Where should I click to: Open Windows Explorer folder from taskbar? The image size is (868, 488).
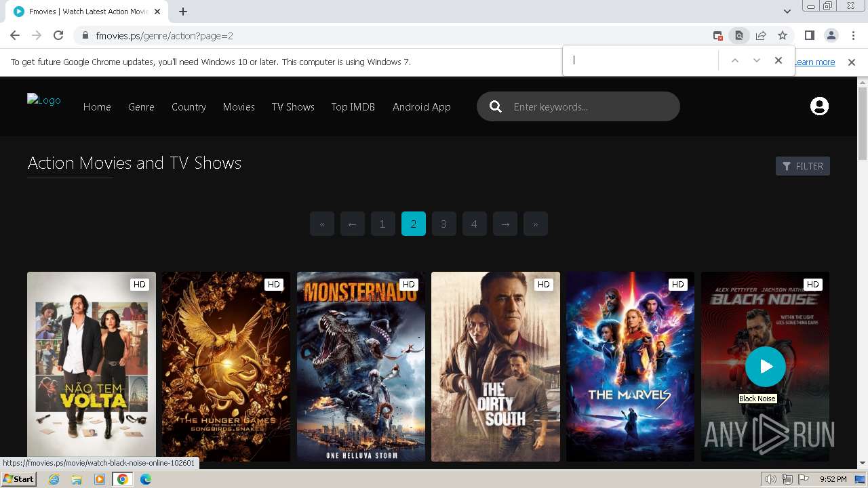[77, 479]
